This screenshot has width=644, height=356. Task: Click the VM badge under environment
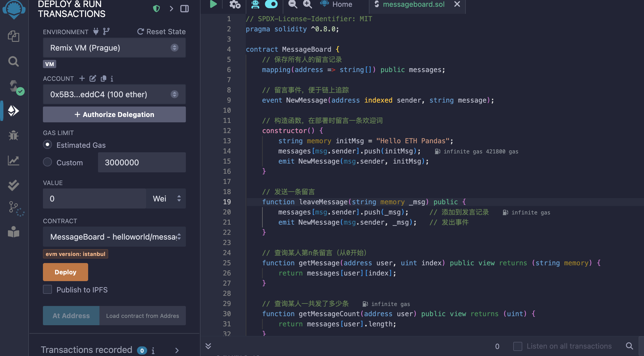(x=49, y=64)
